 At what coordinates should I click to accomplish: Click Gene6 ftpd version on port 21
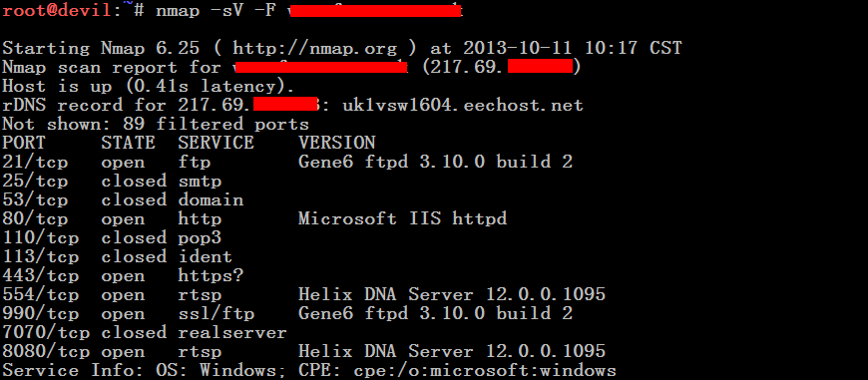(x=435, y=162)
